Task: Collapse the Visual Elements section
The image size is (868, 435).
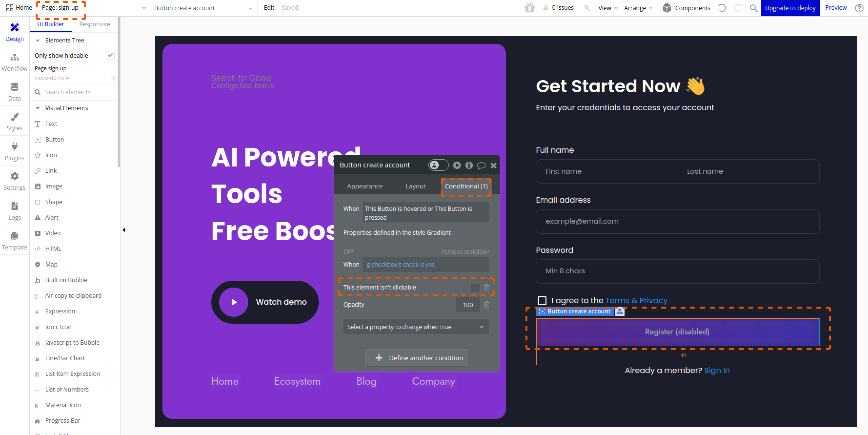Action: click(x=38, y=108)
